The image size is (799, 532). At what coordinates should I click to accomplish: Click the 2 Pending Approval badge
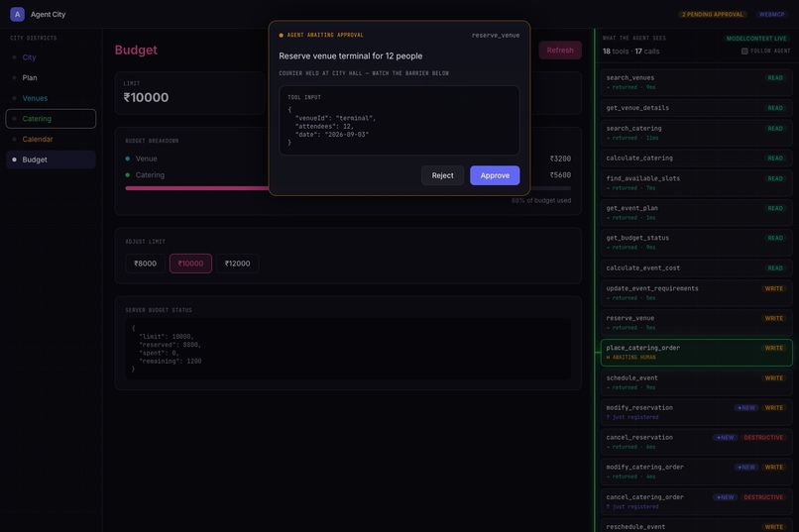[x=713, y=14]
